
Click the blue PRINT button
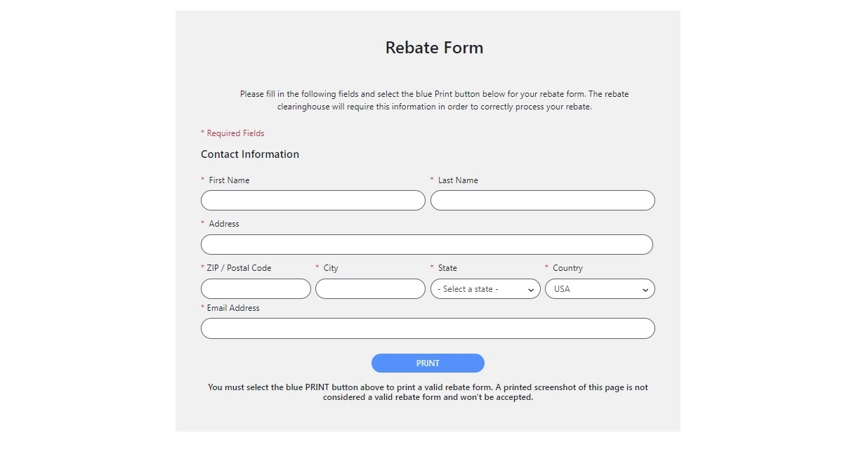(x=427, y=363)
